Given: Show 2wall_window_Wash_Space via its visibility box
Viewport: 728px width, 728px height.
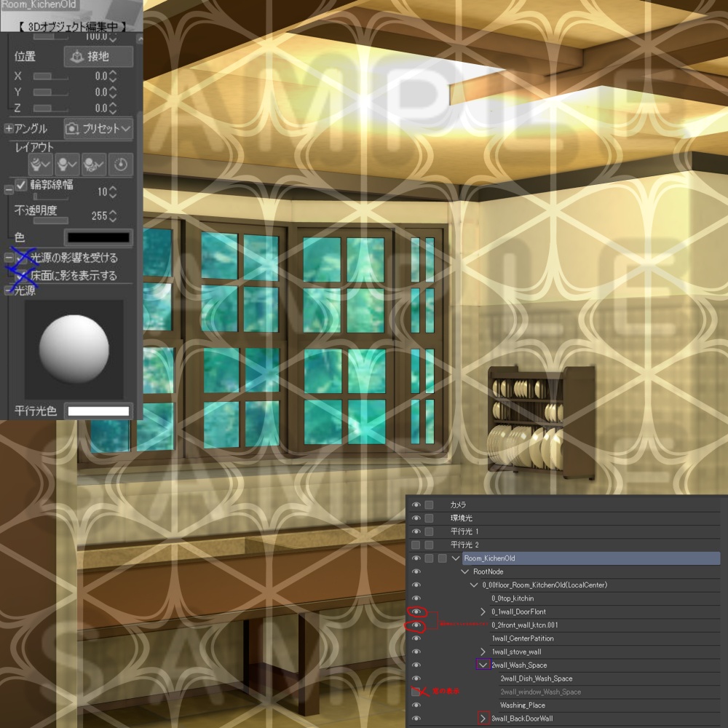Looking at the screenshot, I should (416, 692).
